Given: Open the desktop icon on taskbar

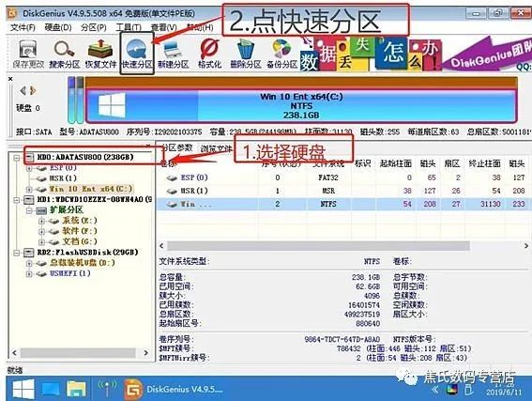Looking at the screenshot, I should tap(51, 389).
